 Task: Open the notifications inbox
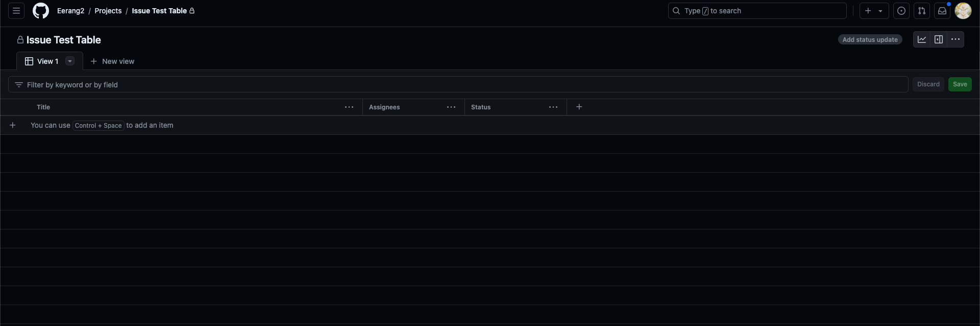[x=942, y=11]
